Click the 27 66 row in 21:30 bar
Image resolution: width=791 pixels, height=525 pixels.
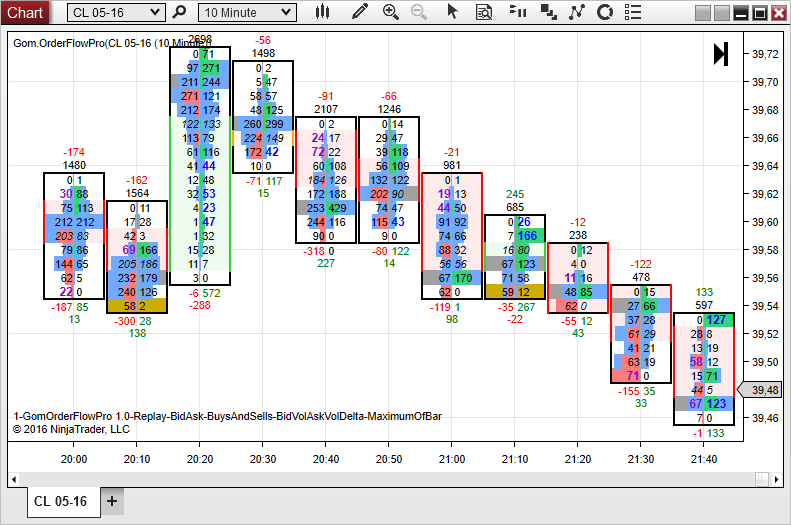[x=641, y=306]
